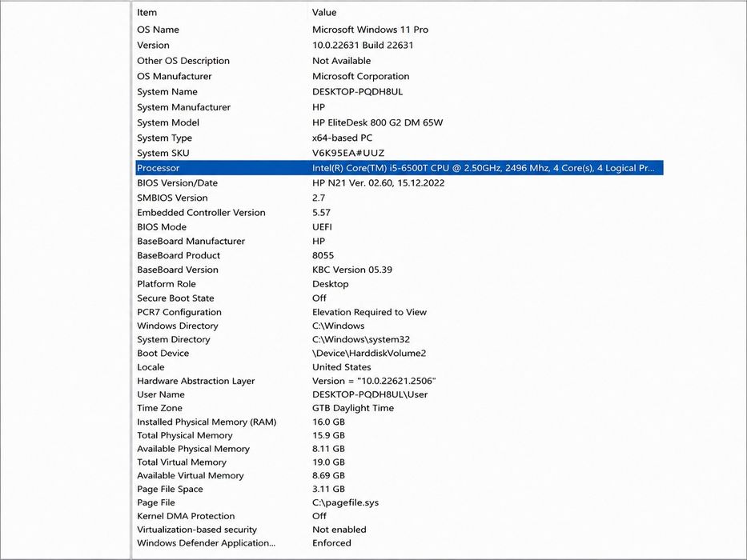
Task: Select the Total Virtual Memory row
Action: tap(400, 462)
